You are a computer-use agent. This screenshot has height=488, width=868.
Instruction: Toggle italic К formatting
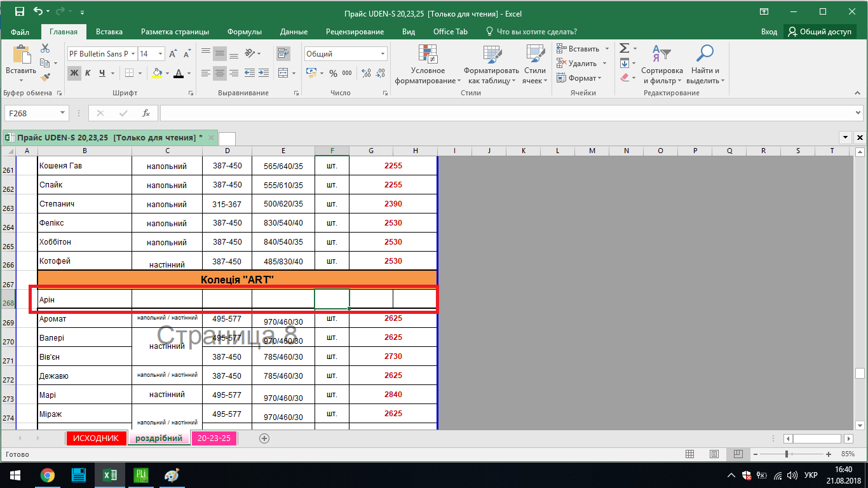tap(88, 73)
